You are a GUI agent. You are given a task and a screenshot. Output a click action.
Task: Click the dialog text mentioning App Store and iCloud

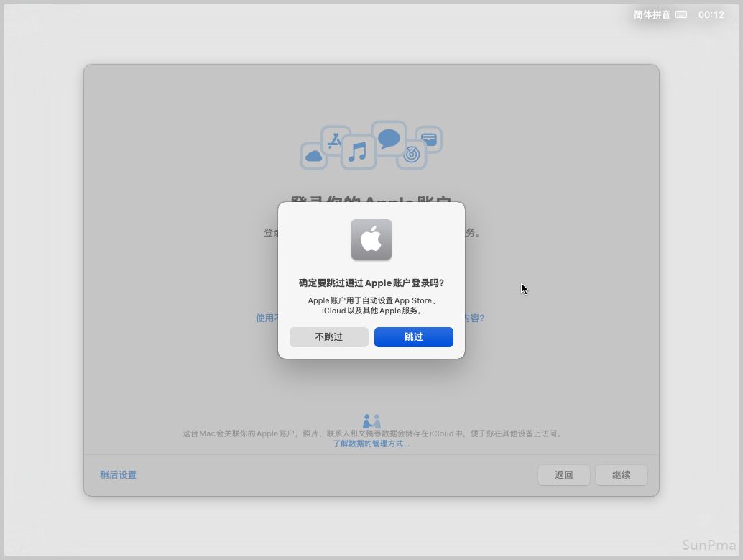[371, 306]
